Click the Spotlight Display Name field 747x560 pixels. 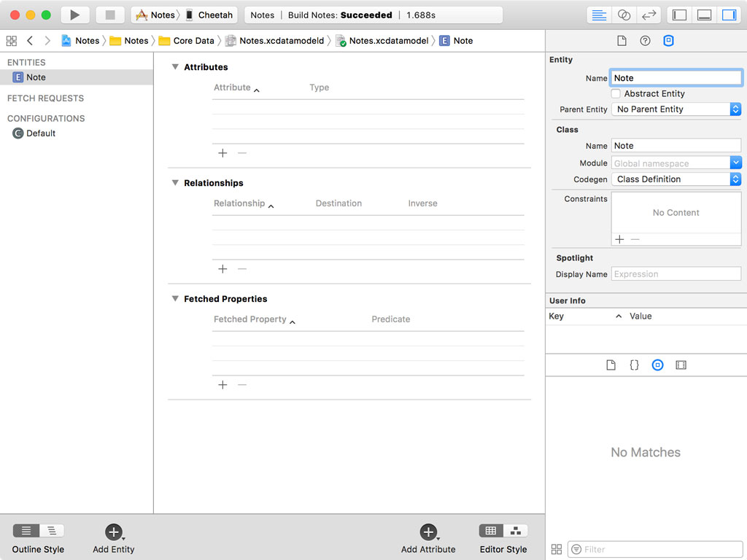tap(676, 274)
